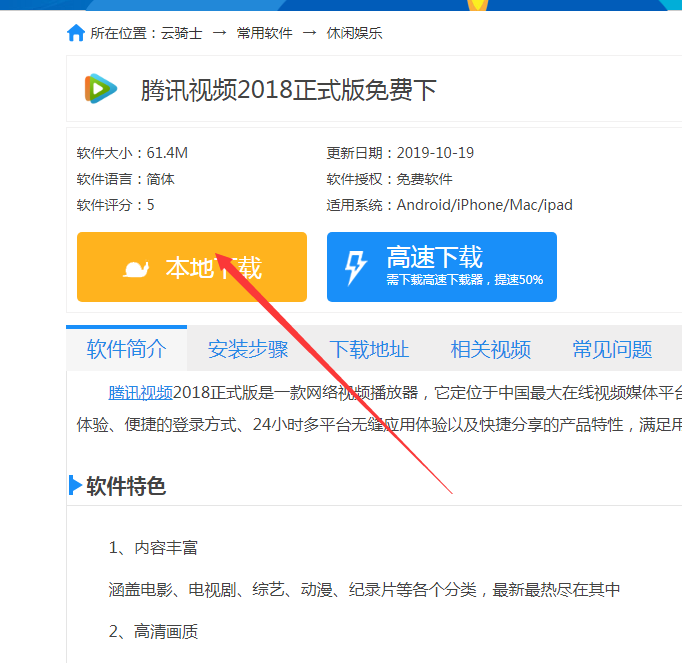Click the lightning bolt icon on 高速下载
Screen dimensions: 682x663
[356, 268]
